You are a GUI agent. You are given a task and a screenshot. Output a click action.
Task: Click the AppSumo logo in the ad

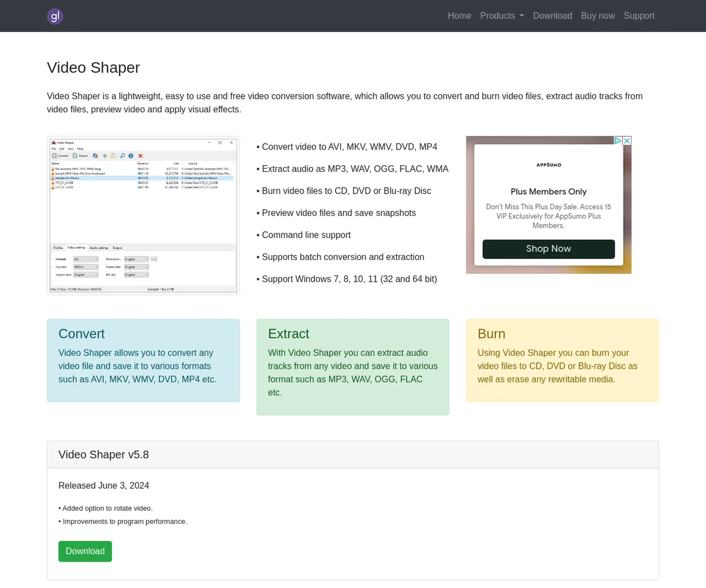[548, 165]
